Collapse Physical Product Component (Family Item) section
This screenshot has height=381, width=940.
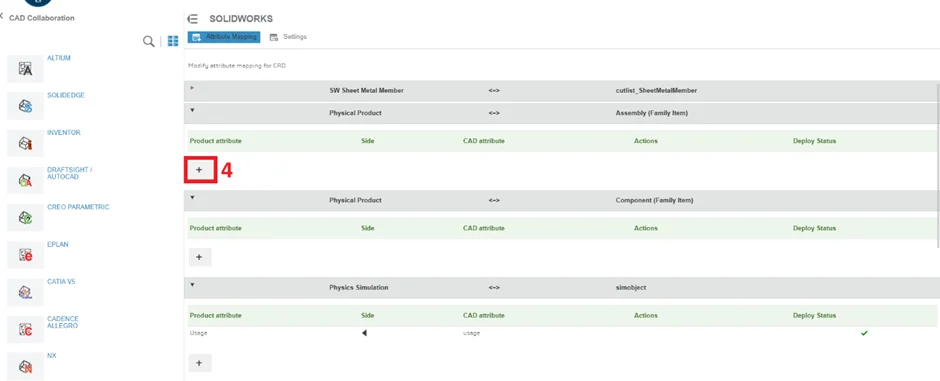click(x=192, y=197)
